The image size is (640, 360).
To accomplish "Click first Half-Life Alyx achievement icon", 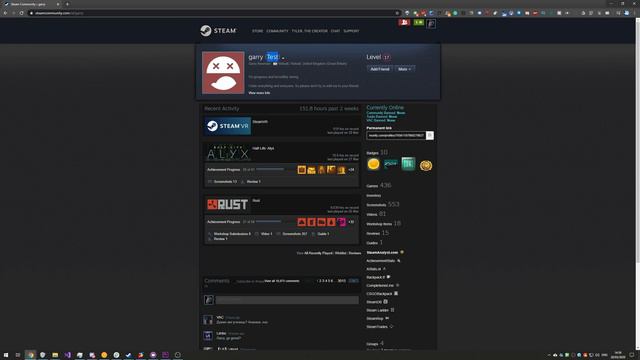I will (x=302, y=170).
